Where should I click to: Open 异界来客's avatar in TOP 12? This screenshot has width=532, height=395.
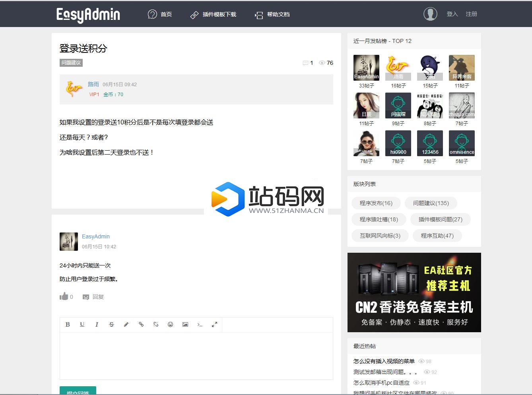pos(462,68)
